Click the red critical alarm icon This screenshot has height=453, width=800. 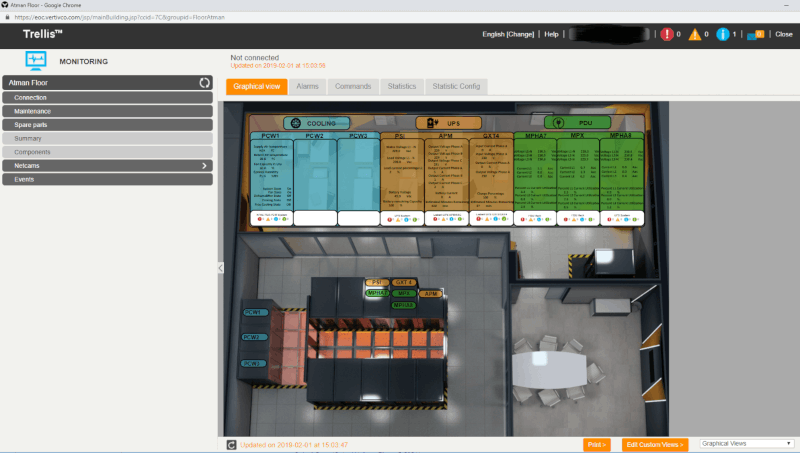pos(667,34)
